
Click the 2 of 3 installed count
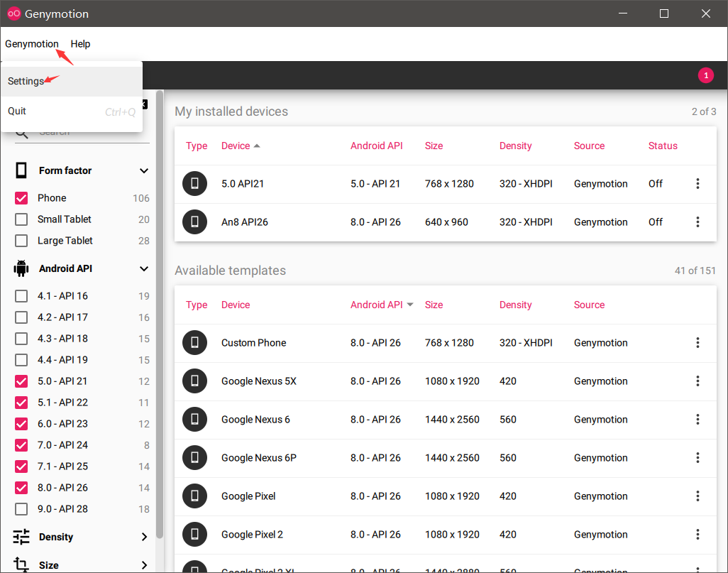(x=704, y=111)
